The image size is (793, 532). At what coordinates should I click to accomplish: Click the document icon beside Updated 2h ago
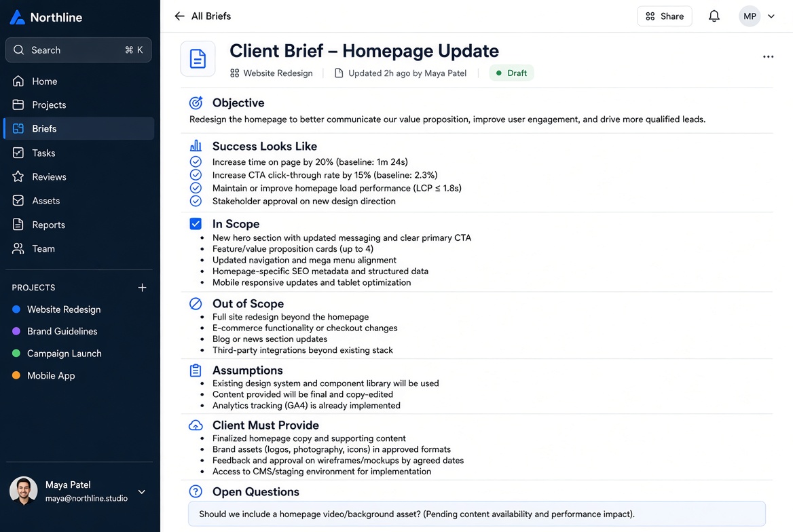point(339,73)
